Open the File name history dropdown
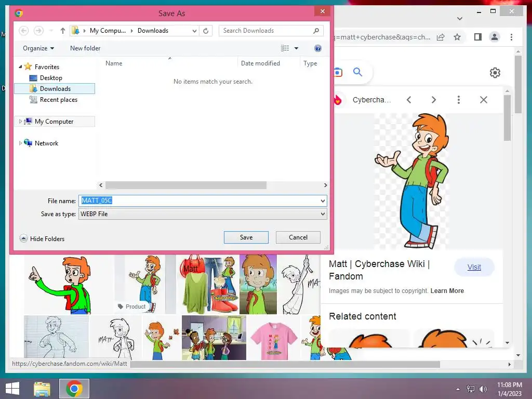Image resolution: width=532 pixels, height=399 pixels. tap(323, 201)
